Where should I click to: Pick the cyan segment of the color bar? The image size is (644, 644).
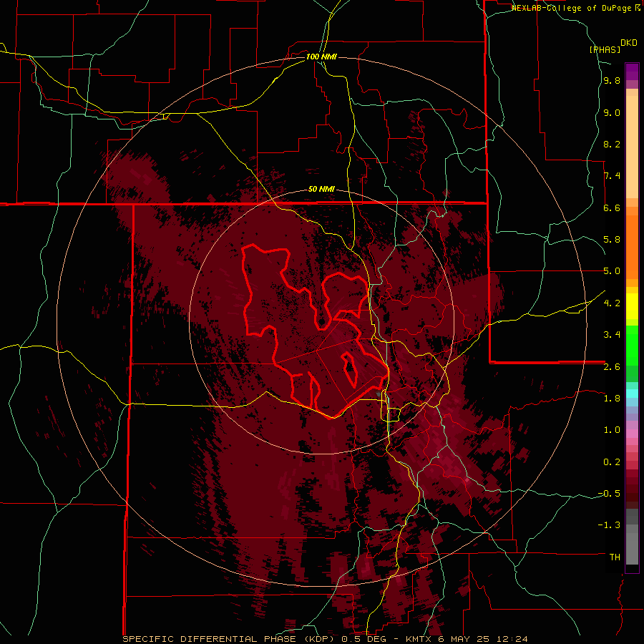tap(632, 393)
